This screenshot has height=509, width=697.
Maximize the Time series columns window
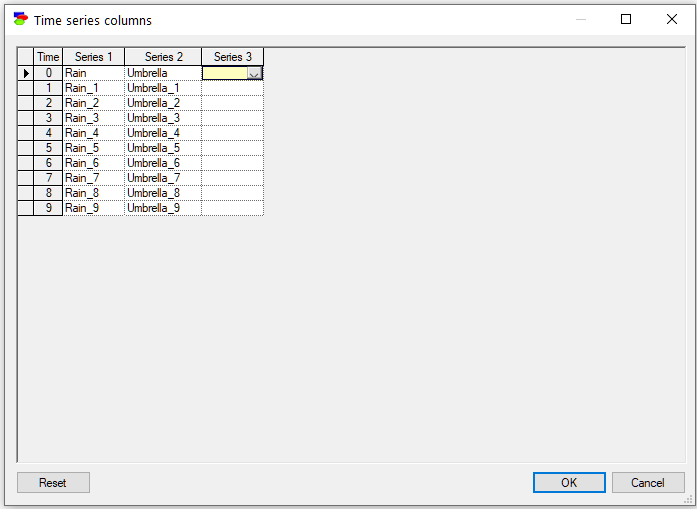(x=626, y=19)
